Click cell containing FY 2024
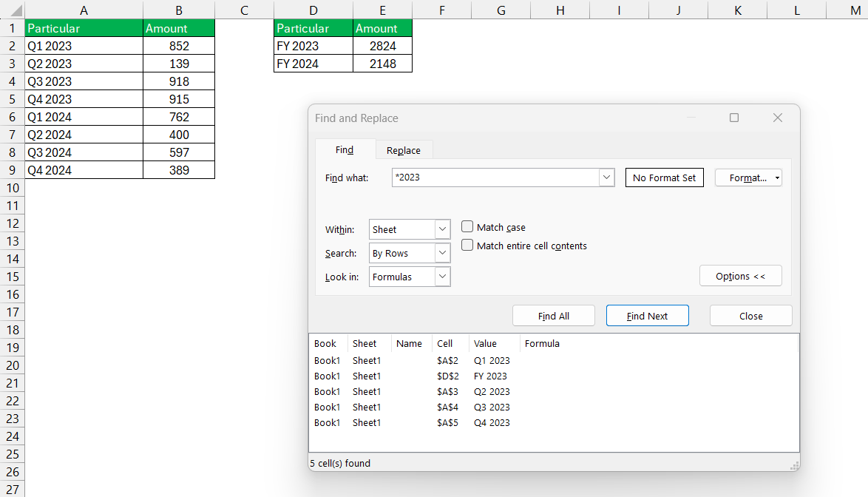The width and height of the screenshot is (868, 497). point(313,64)
